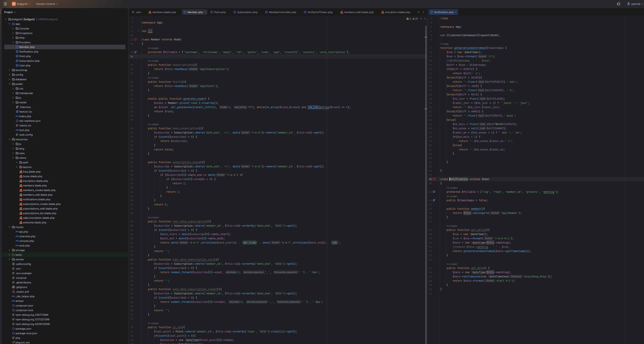Click override icon next to $timestamps line
This screenshot has height=344, width=644.
434,200
